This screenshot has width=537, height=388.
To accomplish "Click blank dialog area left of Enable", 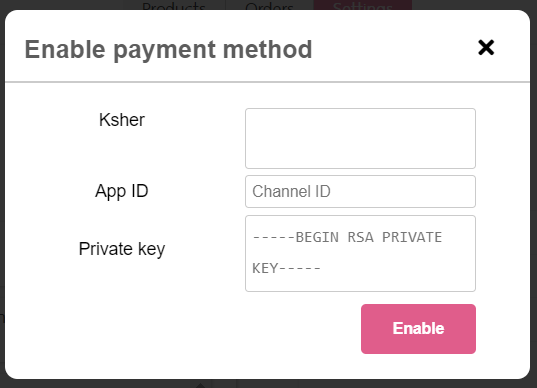I will coord(182,329).
